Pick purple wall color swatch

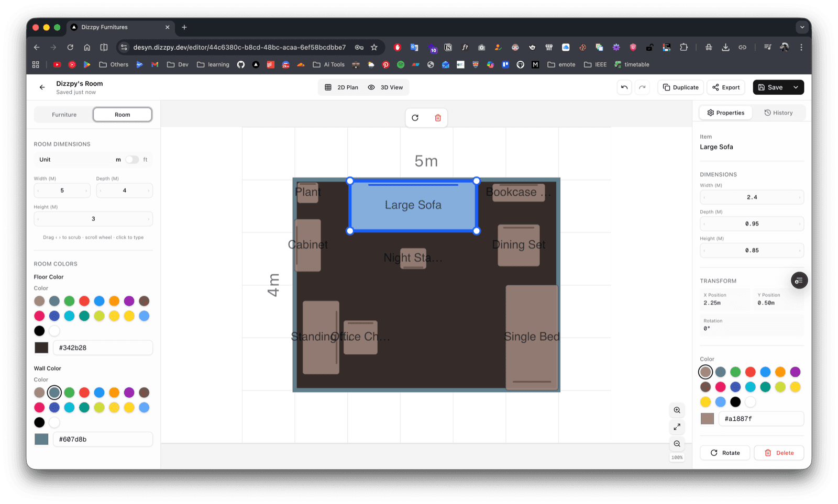129,393
